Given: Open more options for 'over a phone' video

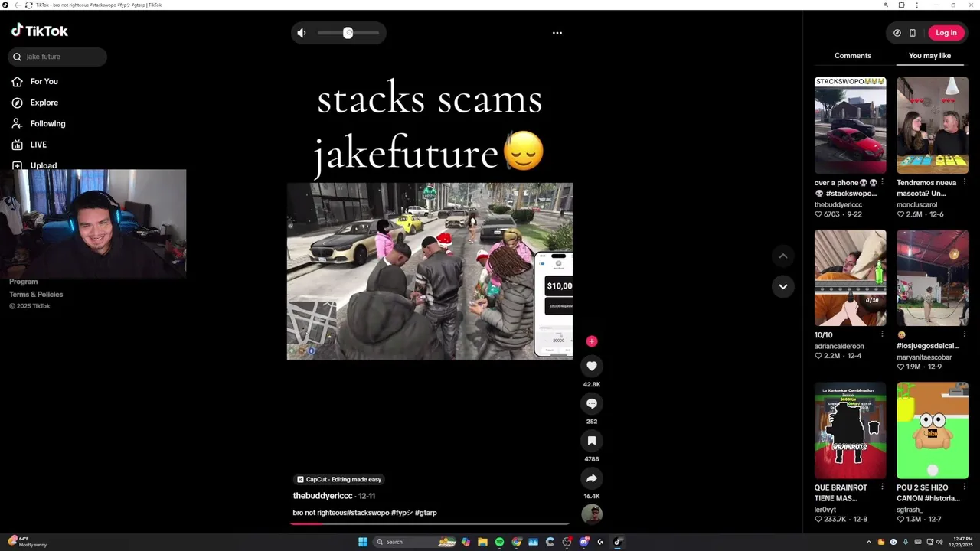Looking at the screenshot, I should click(x=882, y=182).
